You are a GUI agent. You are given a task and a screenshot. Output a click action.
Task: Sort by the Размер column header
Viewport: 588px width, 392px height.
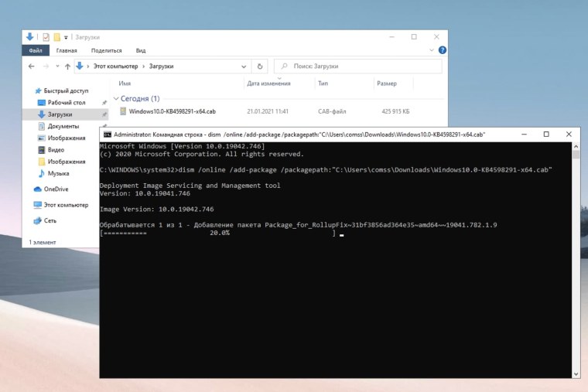386,84
